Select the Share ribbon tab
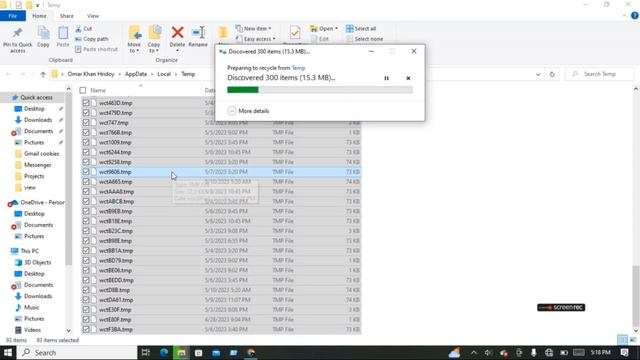 click(67, 16)
